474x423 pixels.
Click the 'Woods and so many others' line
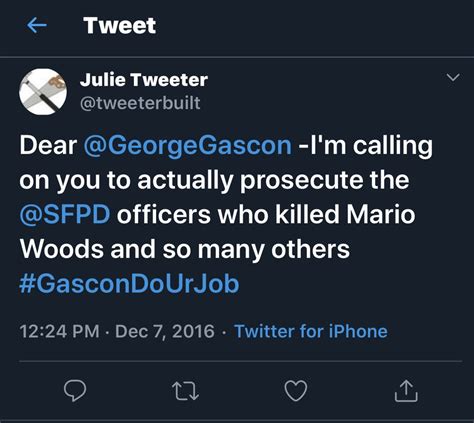185,249
